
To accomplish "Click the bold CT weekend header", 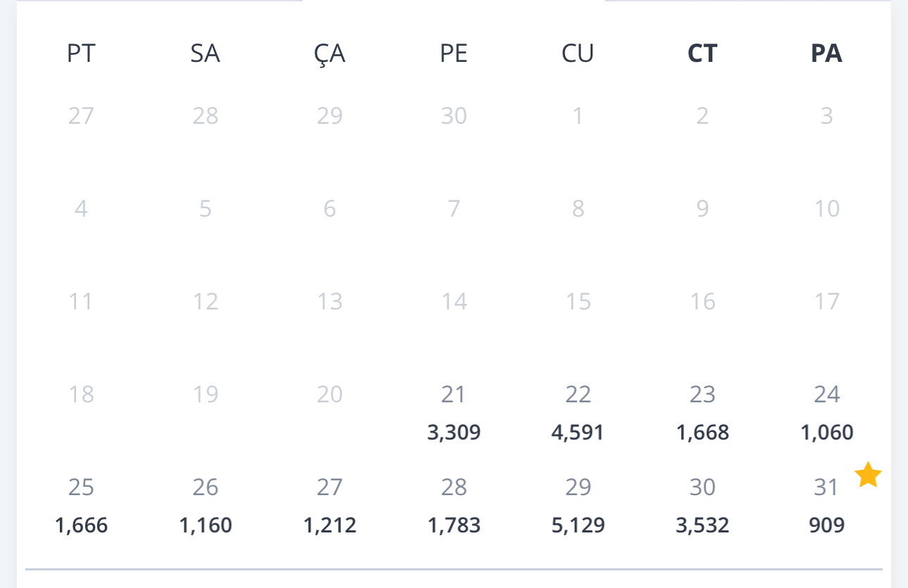I will (702, 53).
